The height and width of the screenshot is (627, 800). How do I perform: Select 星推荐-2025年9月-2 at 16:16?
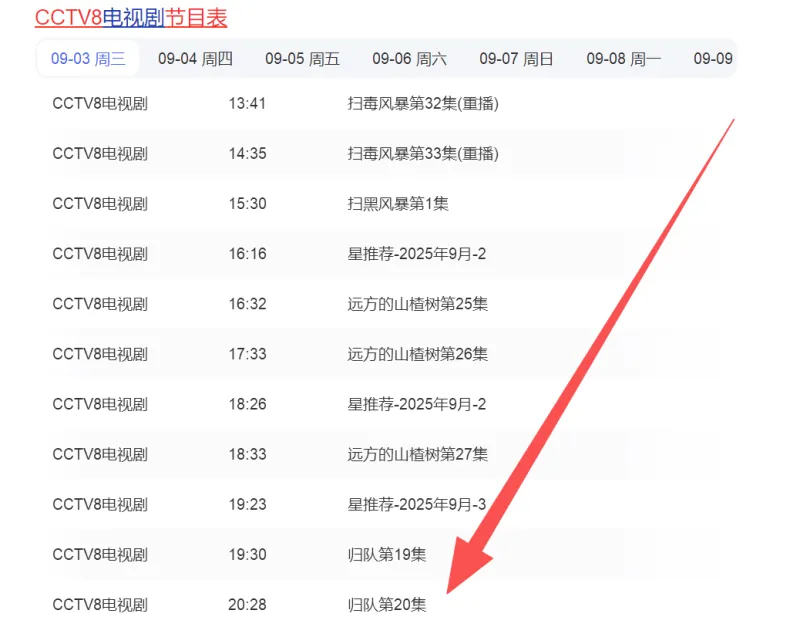click(416, 254)
